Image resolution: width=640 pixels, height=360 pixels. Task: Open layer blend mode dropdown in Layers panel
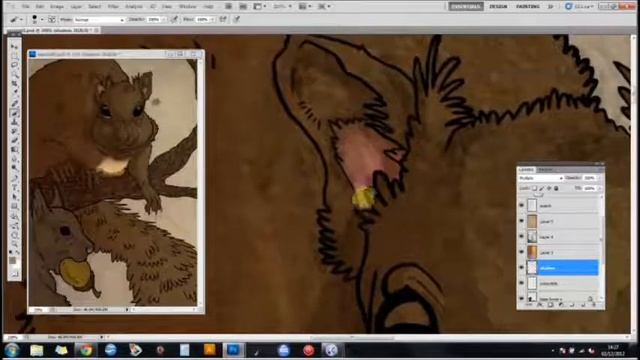point(541,178)
